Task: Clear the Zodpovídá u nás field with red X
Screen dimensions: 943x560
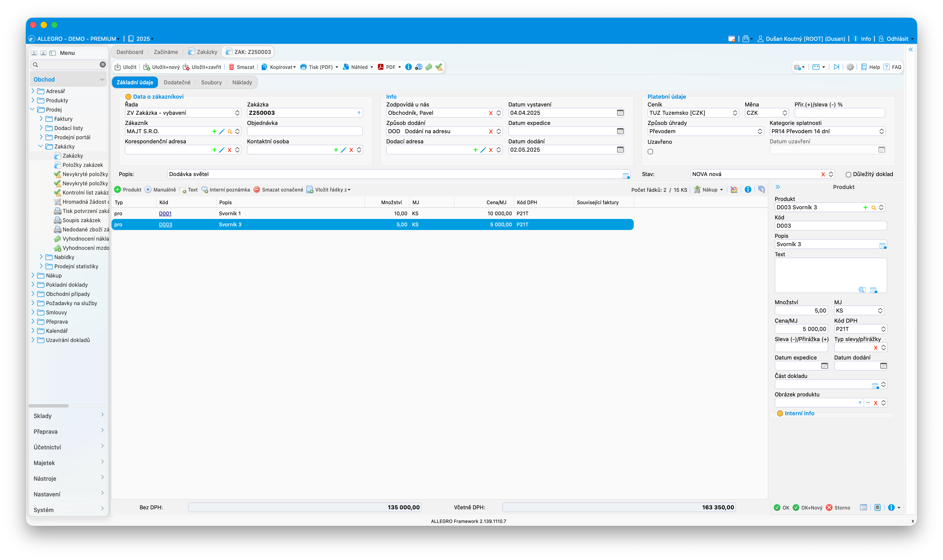Action: click(491, 113)
